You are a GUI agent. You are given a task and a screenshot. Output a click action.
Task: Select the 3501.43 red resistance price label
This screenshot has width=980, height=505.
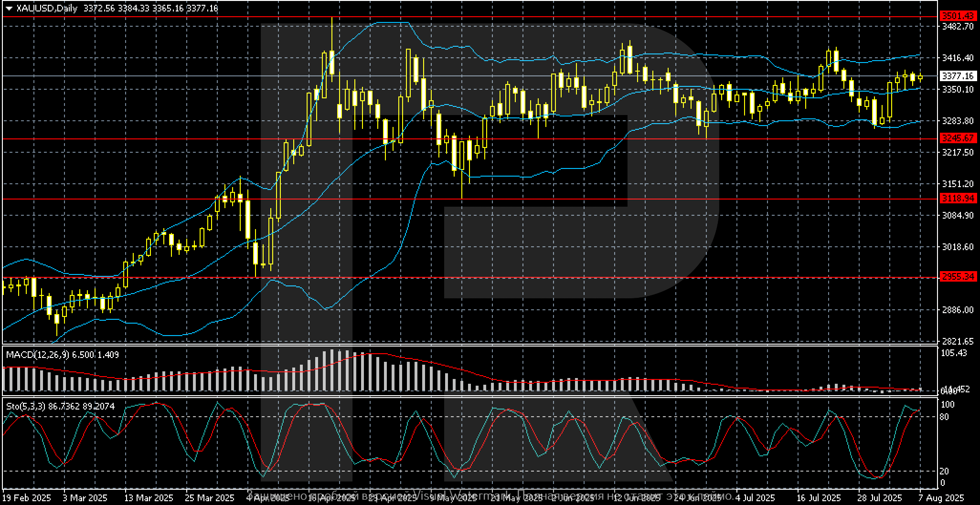point(958,16)
